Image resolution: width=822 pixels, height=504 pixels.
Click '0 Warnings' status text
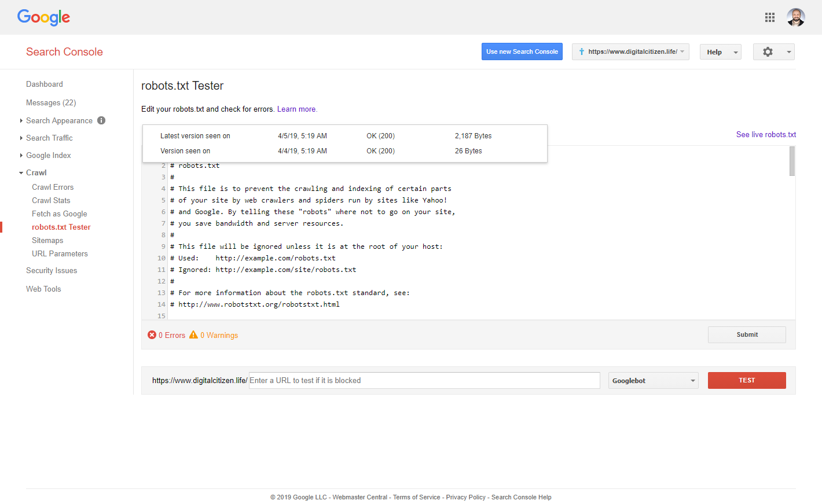click(x=219, y=335)
